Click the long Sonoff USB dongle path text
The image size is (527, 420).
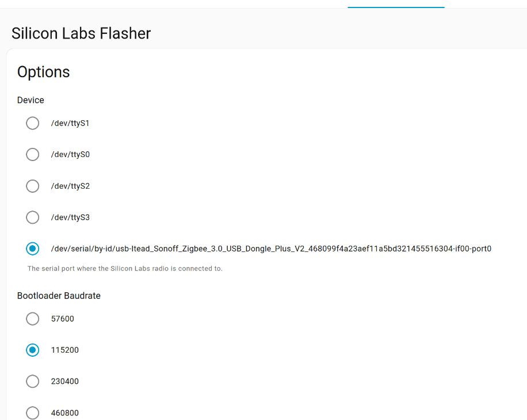[x=271, y=249]
